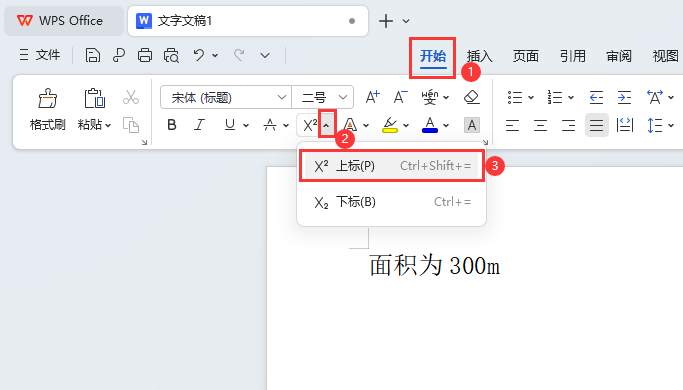
Task: Select the 文字文稿1 document tab
Action: 247,20
